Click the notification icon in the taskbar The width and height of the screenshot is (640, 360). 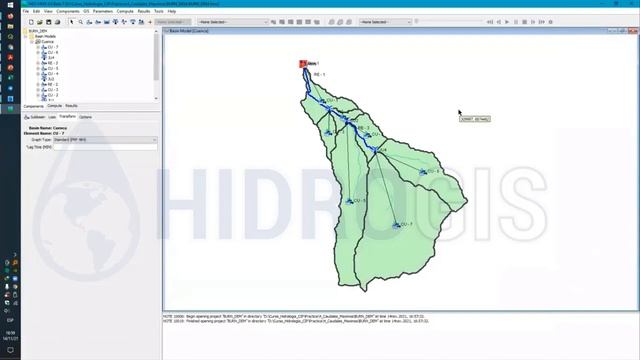coord(10,350)
